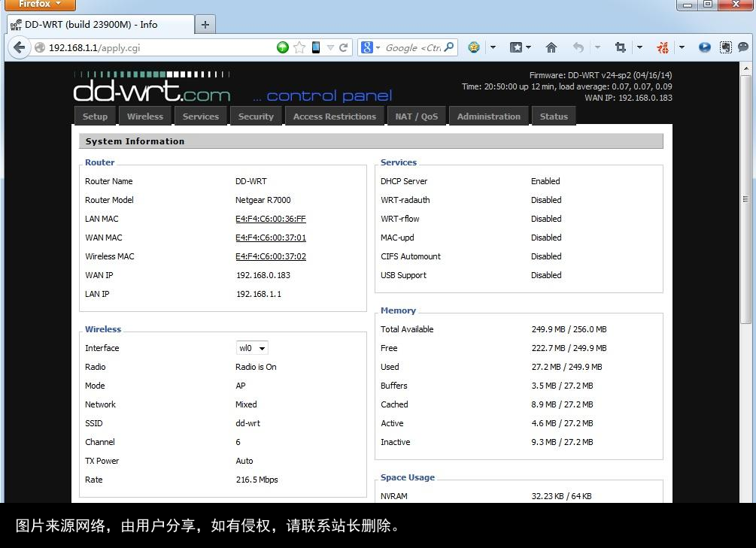Open a new browser tab with the plus button
The height and width of the screenshot is (548, 756).
point(205,23)
